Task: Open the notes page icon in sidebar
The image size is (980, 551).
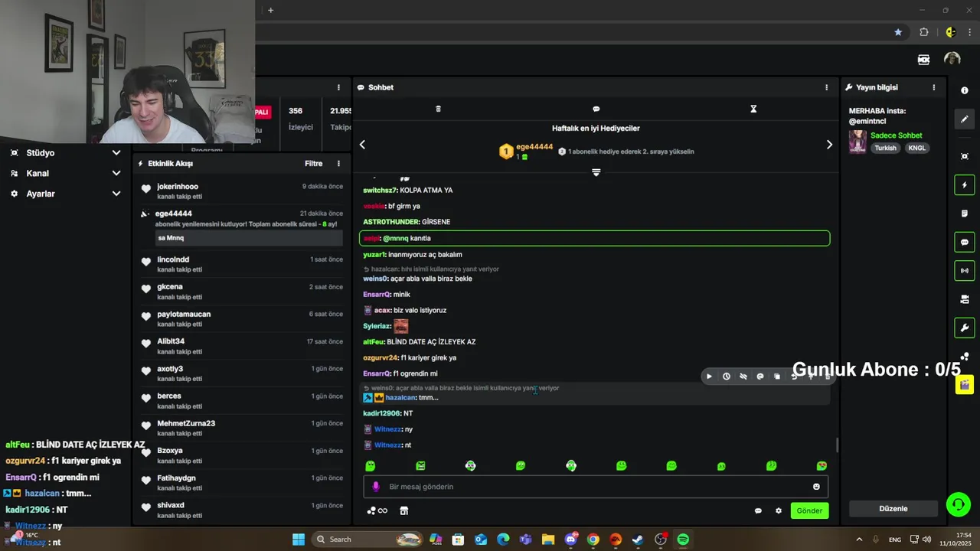Action: [964, 214]
